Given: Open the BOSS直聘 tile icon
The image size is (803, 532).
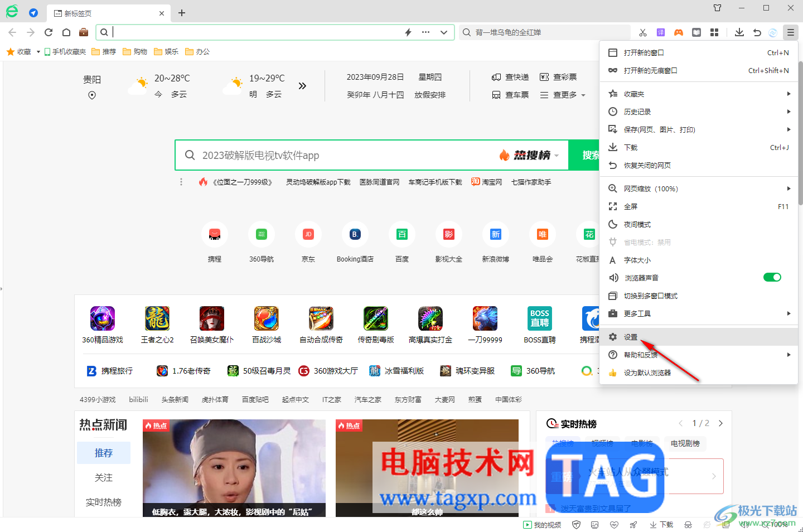Looking at the screenshot, I should click(540, 318).
